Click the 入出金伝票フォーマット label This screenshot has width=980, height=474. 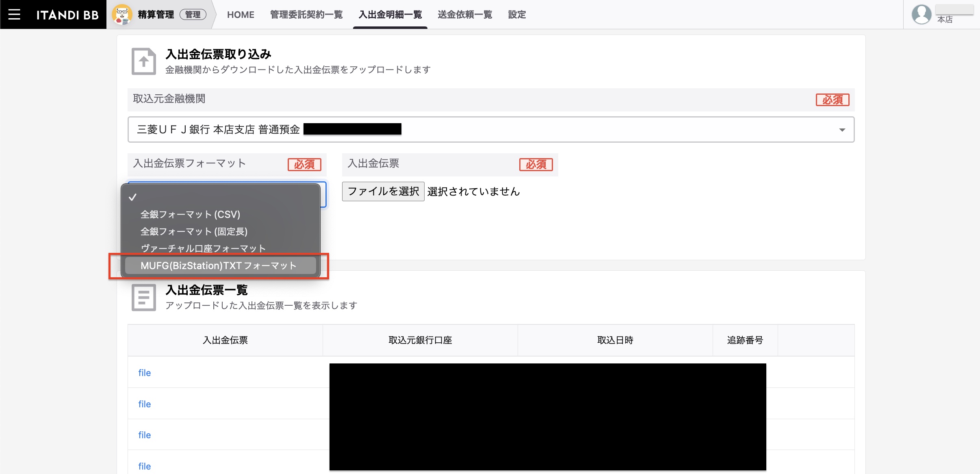click(x=189, y=163)
